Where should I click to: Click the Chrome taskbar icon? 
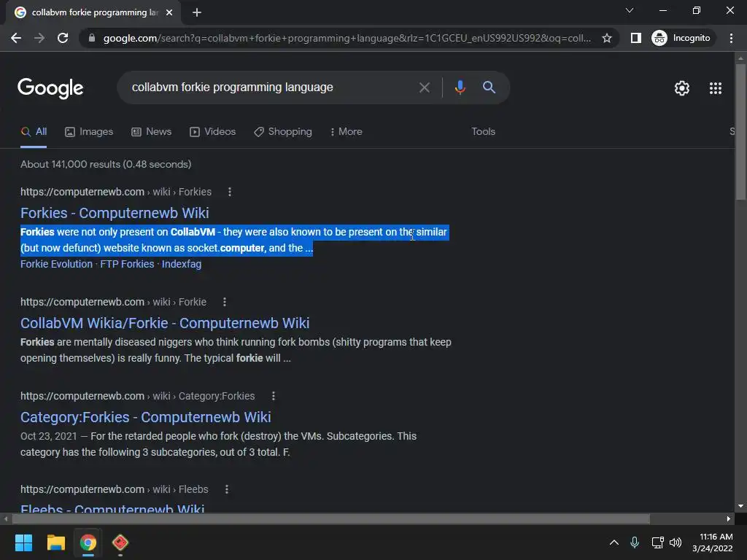[x=88, y=542]
